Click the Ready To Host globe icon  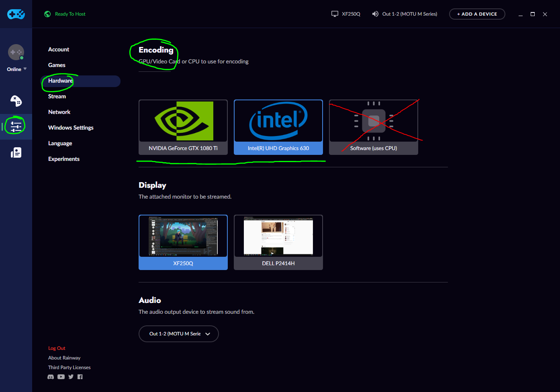tap(47, 14)
